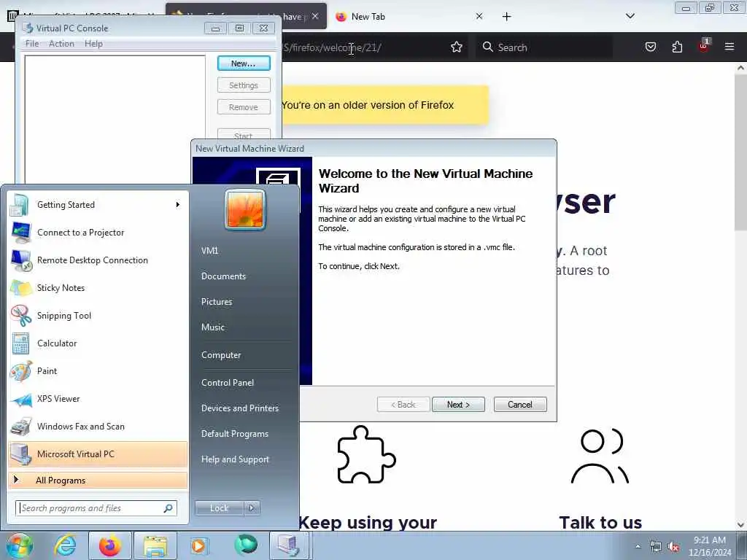Open Windows Explorer from taskbar
Viewport: 747px width, 560px height.
pyautogui.click(x=155, y=545)
